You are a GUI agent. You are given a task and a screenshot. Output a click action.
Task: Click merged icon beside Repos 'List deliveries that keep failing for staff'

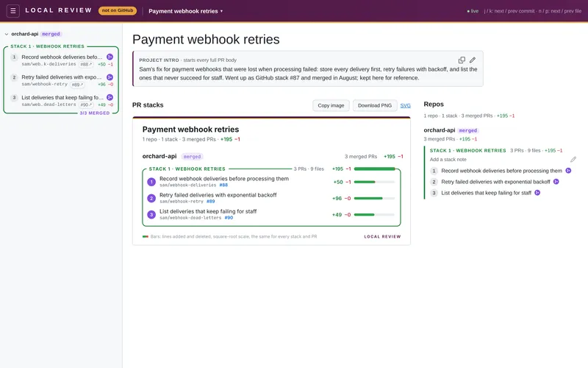[537, 193]
